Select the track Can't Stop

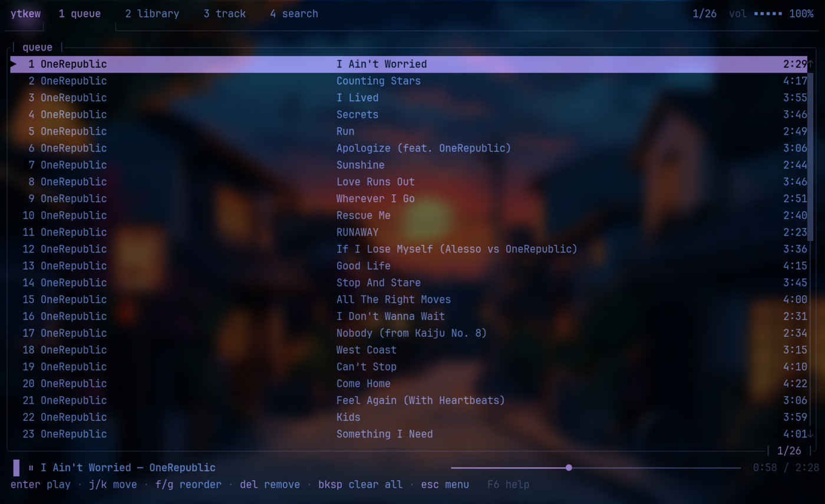[x=408, y=366]
